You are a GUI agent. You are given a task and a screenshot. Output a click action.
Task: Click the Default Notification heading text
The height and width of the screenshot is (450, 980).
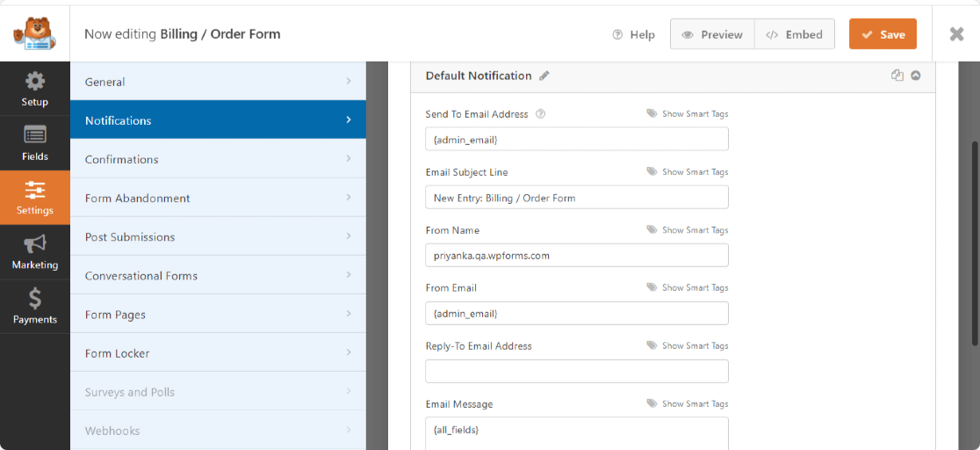478,76
